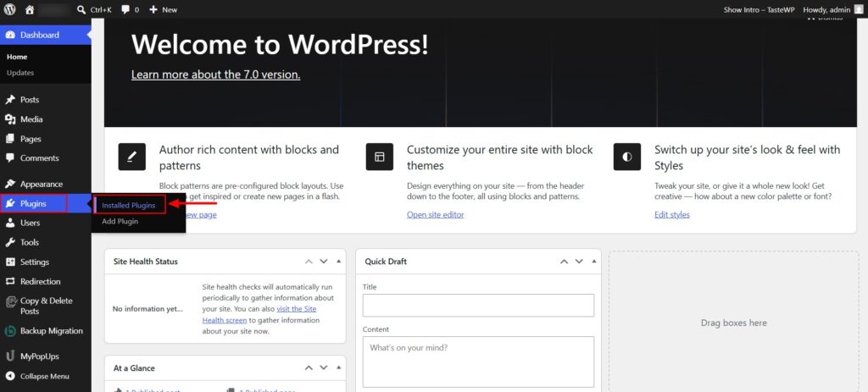
Task: Move At a Glance box down
Action: (x=324, y=367)
